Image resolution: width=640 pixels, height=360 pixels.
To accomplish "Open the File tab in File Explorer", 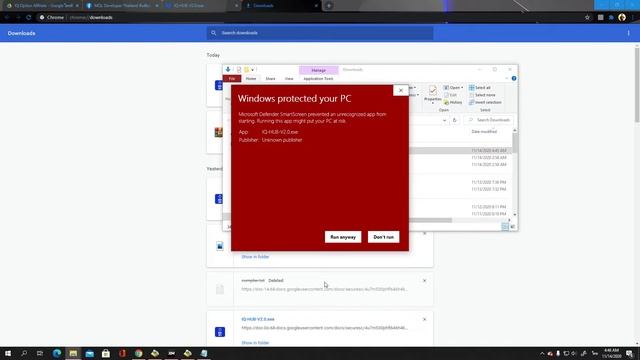I will [x=232, y=78].
